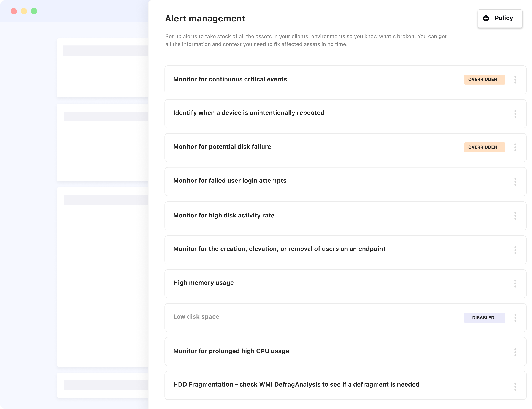Open three-dot menu for prolonged high CPU usage
The image size is (532, 409).
click(515, 352)
